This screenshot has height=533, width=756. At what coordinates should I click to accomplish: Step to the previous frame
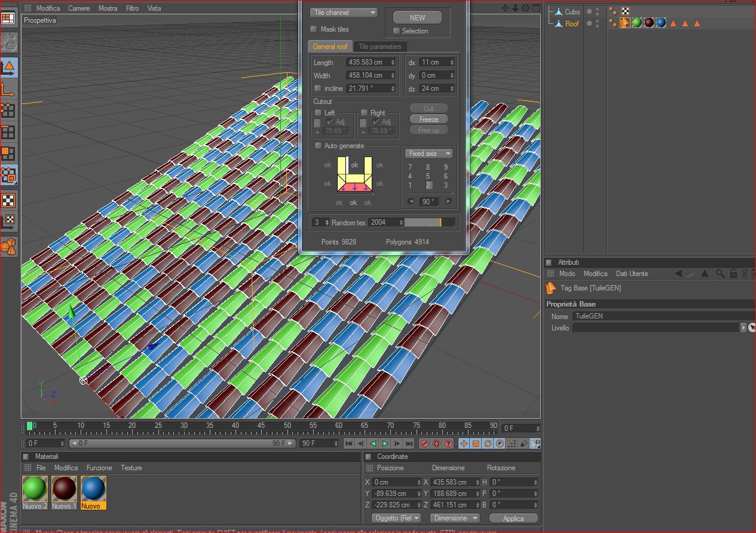pos(361,443)
